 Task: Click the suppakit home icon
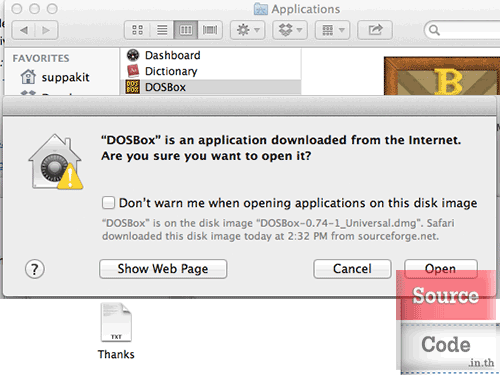coord(28,77)
